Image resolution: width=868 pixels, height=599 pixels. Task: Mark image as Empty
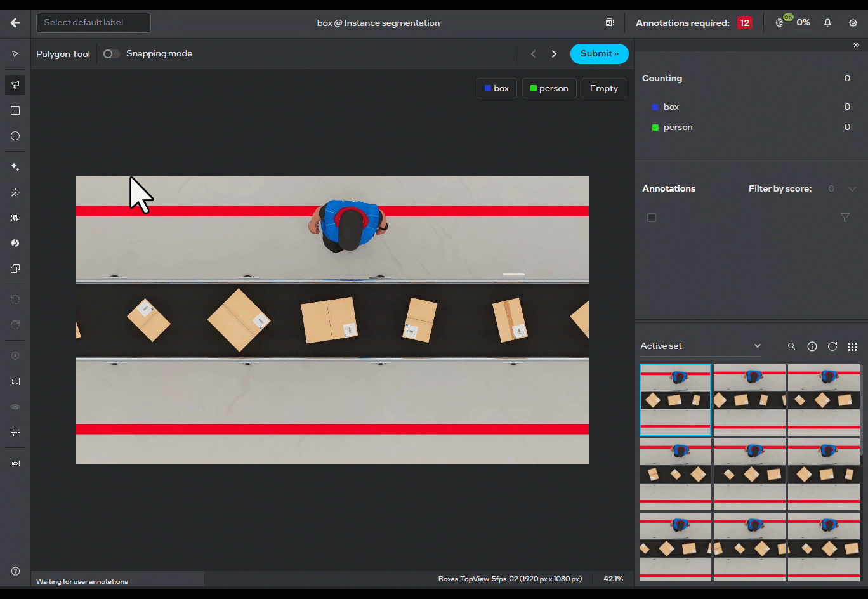pos(604,88)
